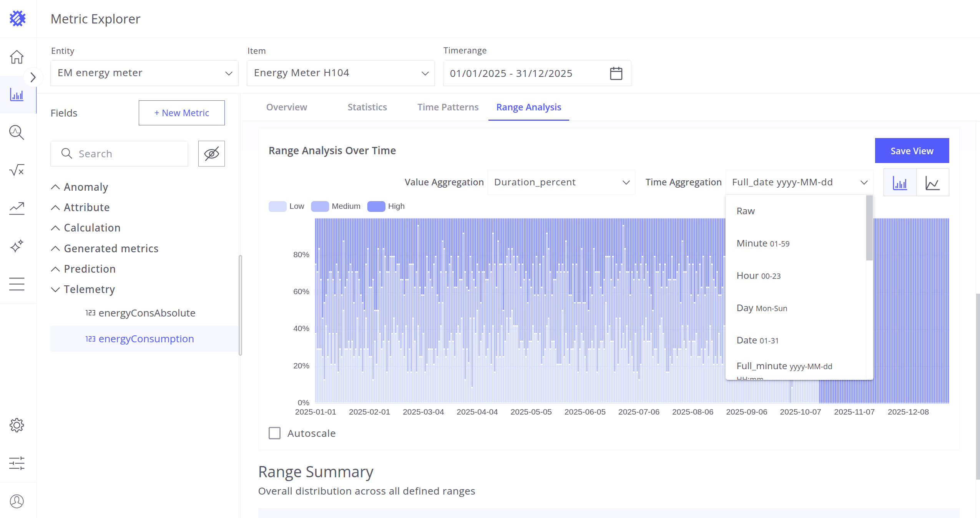Image resolution: width=980 pixels, height=518 pixels.
Task: Toggle hidden fields eye button
Action: point(211,154)
